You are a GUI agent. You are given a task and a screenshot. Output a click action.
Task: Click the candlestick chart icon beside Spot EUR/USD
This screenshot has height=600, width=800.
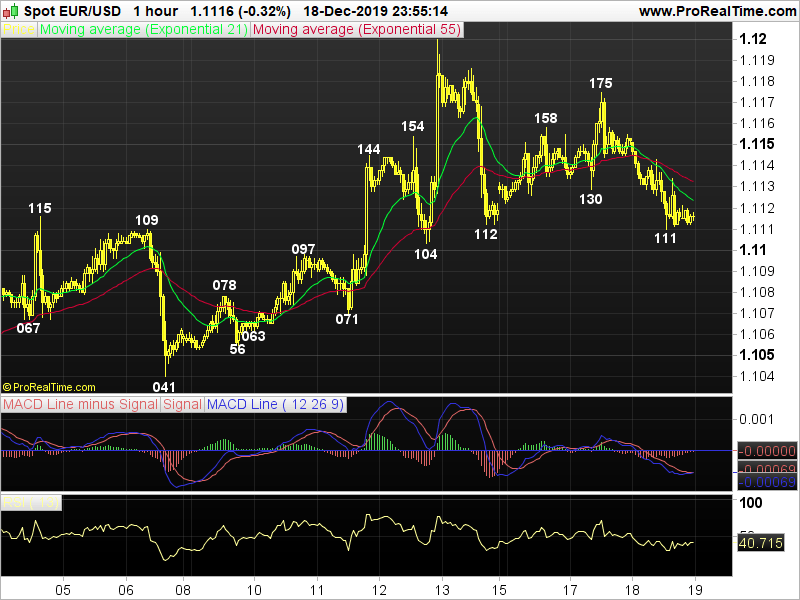point(11,11)
